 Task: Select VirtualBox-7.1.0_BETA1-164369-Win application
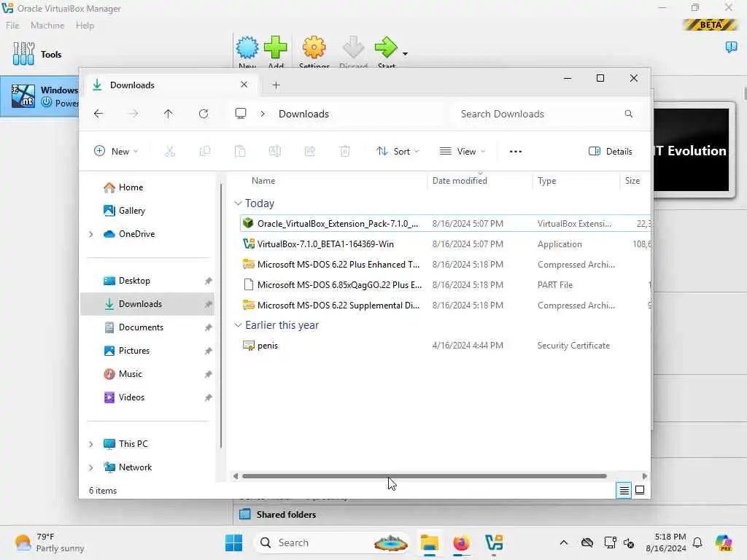tap(445, 244)
